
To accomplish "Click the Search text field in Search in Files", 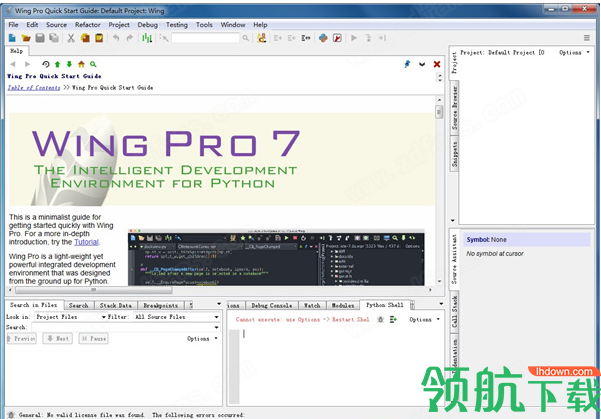I will tap(122, 327).
